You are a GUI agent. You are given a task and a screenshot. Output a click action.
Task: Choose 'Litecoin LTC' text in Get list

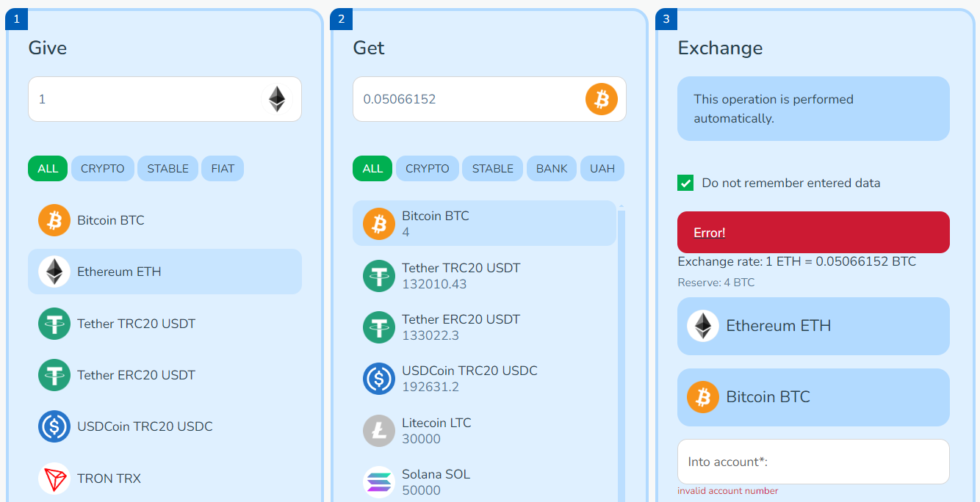(436, 423)
